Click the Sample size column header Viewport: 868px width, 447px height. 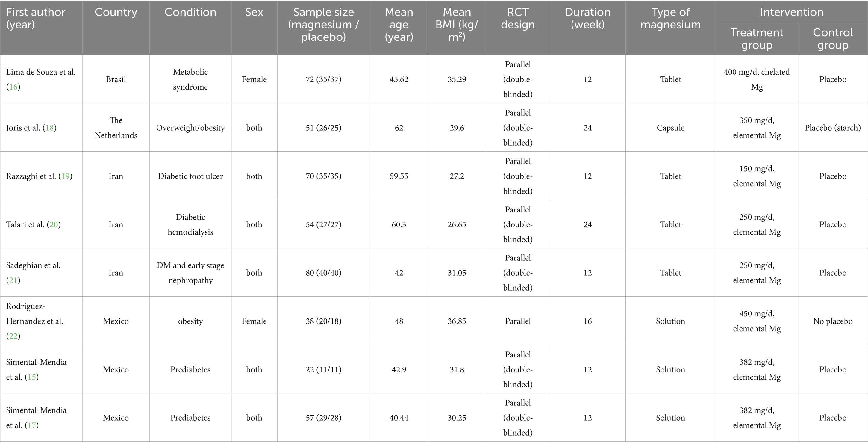(x=323, y=24)
